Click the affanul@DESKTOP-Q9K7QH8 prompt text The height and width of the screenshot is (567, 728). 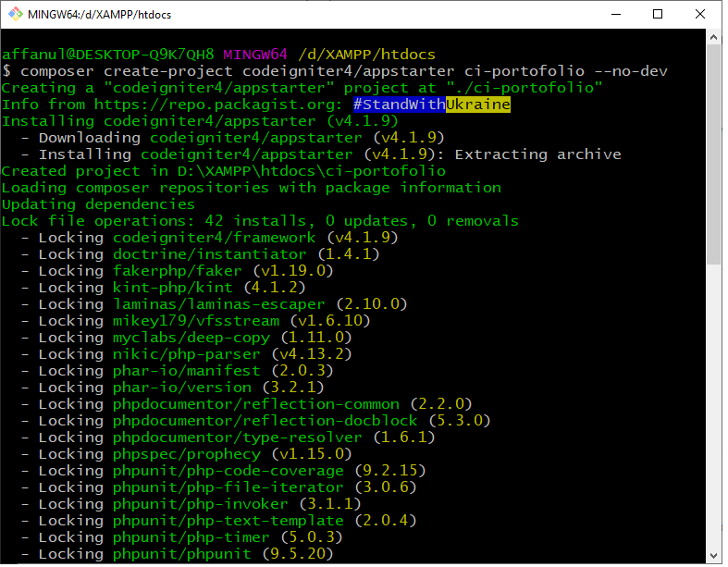click(107, 55)
